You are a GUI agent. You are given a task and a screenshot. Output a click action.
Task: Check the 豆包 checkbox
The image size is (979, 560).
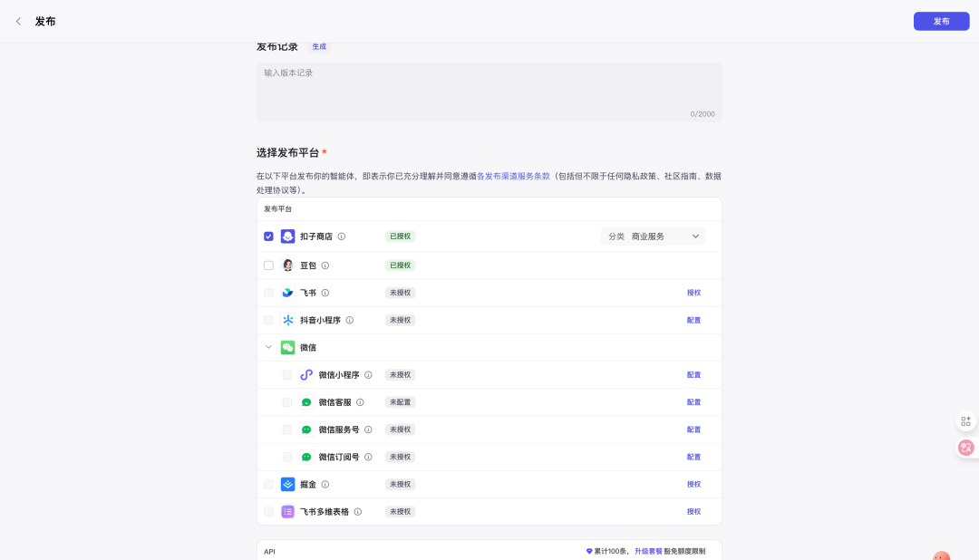268,266
